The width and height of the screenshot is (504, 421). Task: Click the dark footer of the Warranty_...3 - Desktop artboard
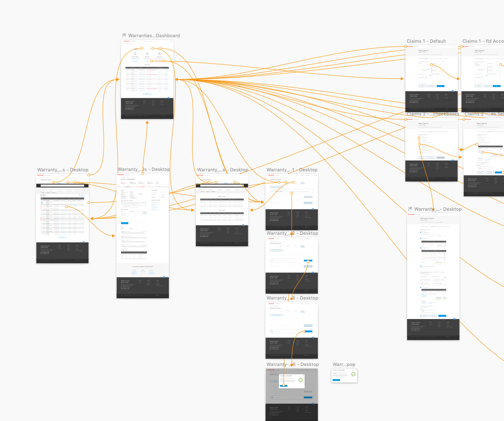[292, 348]
